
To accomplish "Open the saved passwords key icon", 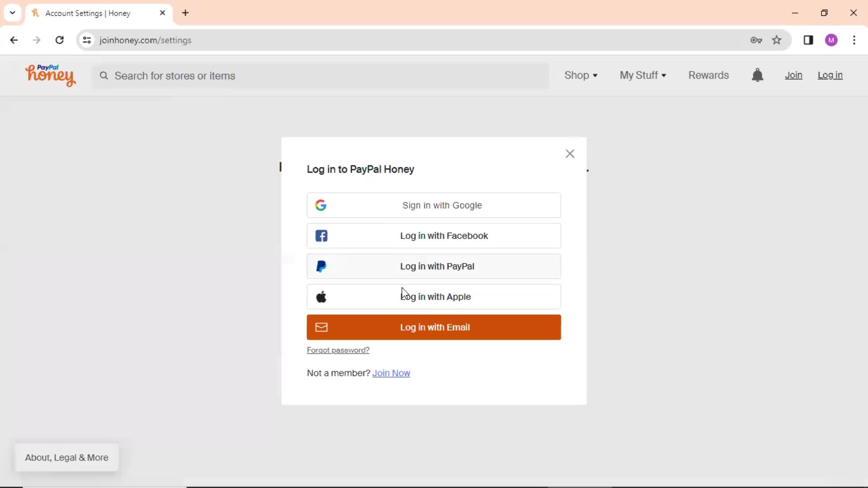I will coord(756,40).
